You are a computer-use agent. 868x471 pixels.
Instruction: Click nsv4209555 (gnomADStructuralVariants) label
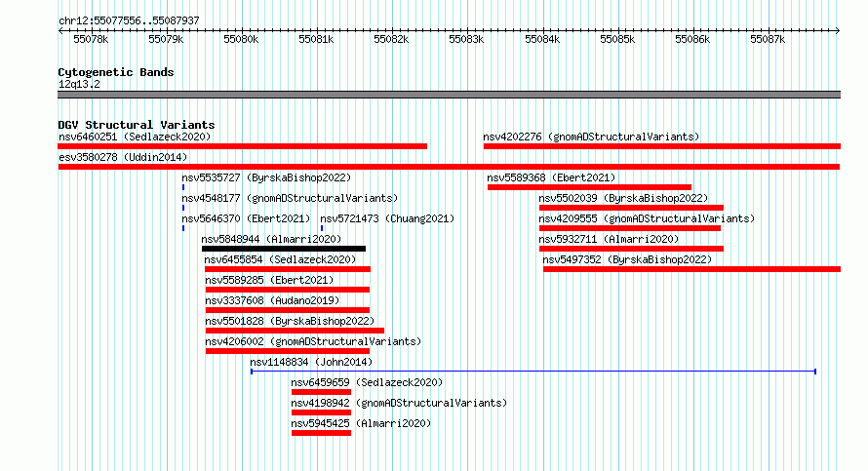coord(648,218)
